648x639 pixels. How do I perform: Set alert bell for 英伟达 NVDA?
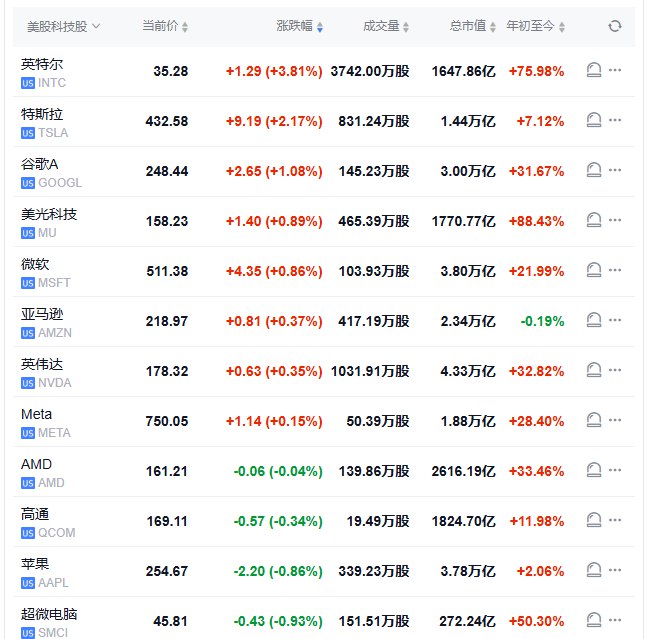[x=594, y=370]
